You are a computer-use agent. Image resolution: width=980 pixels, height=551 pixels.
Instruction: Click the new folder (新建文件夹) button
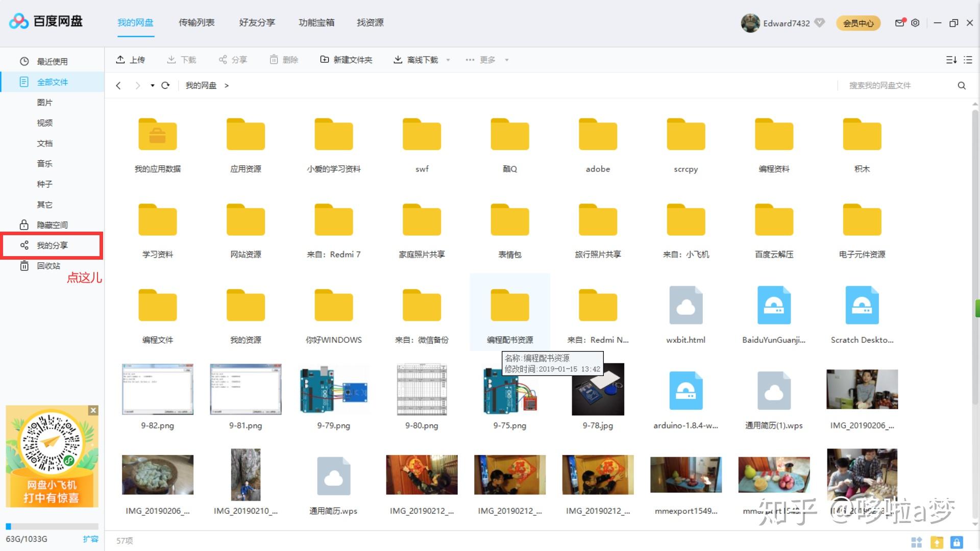346,60
